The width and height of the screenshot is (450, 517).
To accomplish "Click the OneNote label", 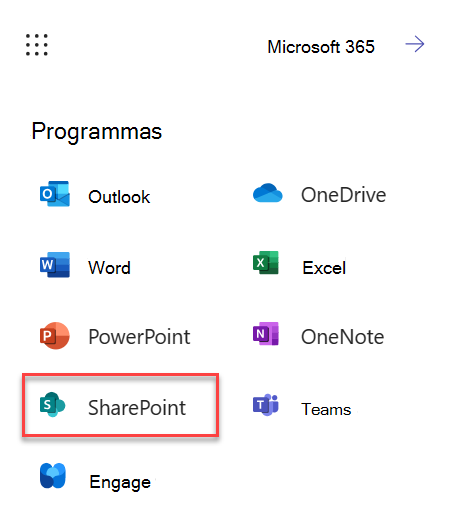I will [x=343, y=337].
